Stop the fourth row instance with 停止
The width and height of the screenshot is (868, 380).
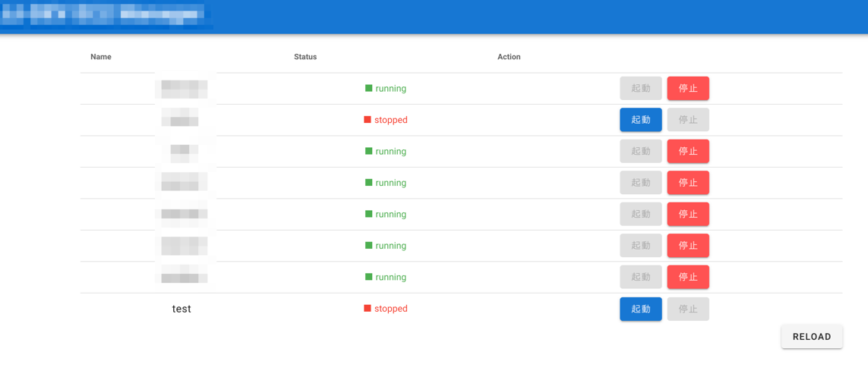pyautogui.click(x=687, y=183)
